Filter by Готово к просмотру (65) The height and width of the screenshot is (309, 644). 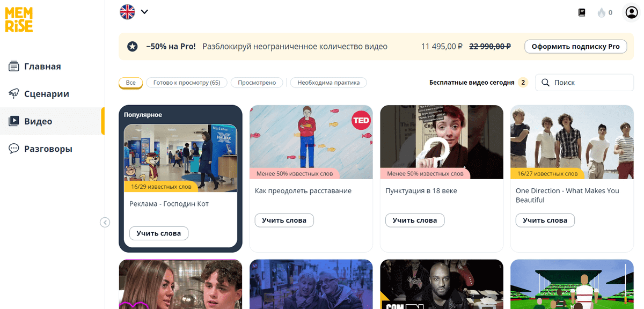pyautogui.click(x=187, y=83)
